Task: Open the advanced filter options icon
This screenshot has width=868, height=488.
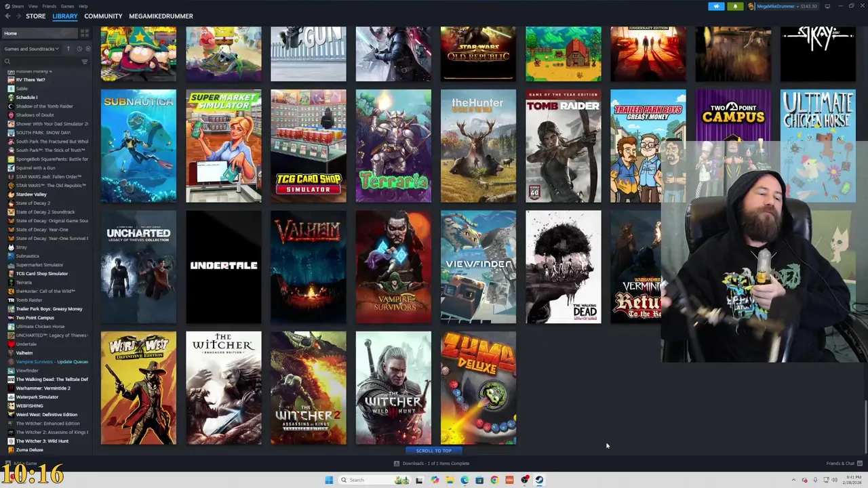Action: (85, 62)
